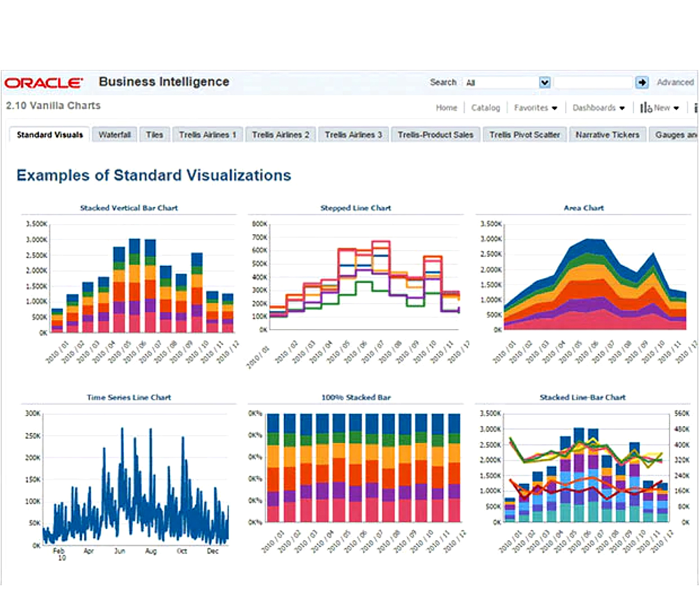Viewport: 700px width, 592px height.
Task: Switch to the Narrative Tickers tab
Action: [607, 135]
